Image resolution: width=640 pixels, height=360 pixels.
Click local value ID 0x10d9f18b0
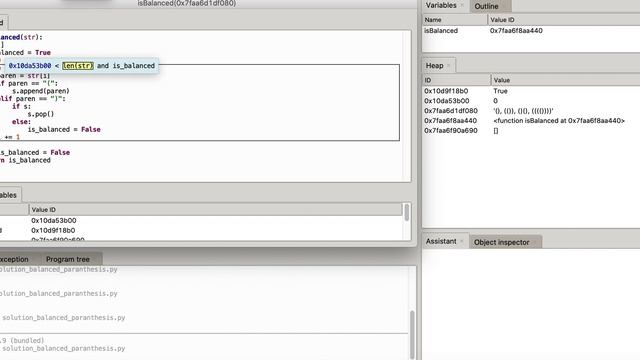(53, 230)
